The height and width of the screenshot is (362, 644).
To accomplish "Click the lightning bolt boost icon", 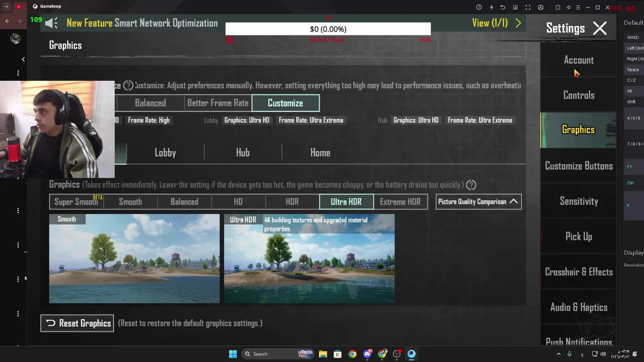I will pyautogui.click(x=491, y=7).
